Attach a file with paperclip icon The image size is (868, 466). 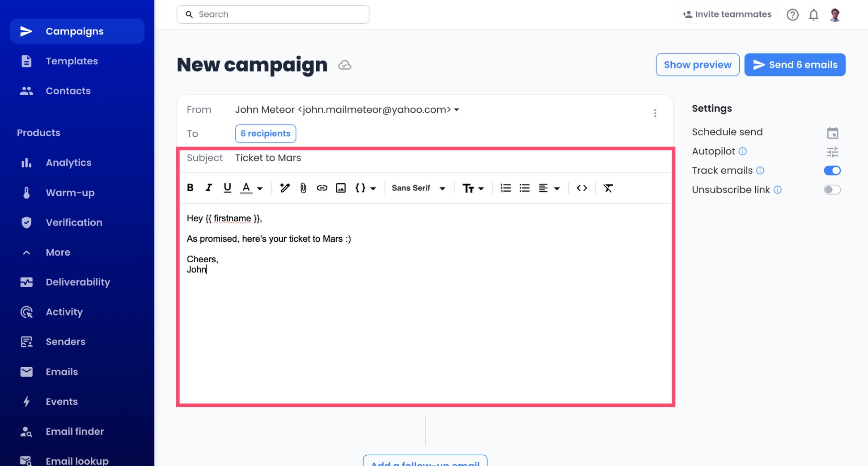[303, 188]
